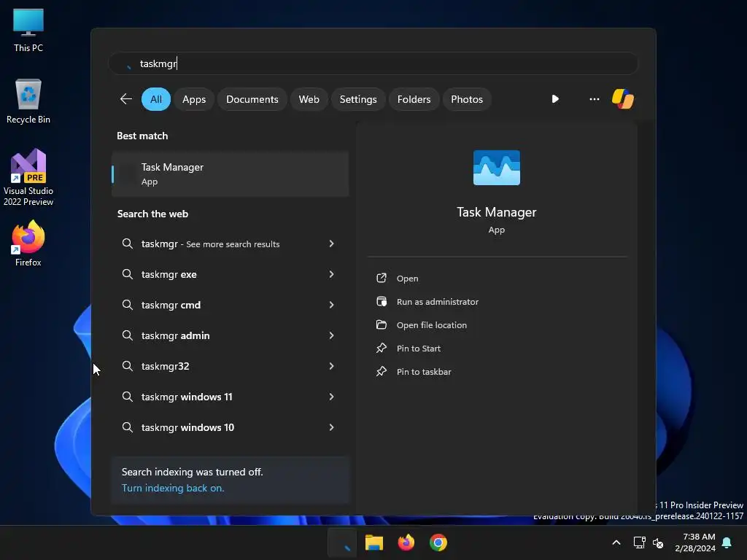Screen dimensions: 747x560
Task: Switch to the Photos filter tab
Action: point(467,99)
